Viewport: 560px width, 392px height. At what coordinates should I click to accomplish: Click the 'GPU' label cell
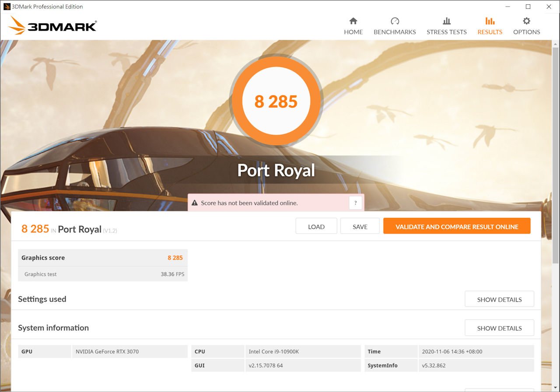[44, 351]
